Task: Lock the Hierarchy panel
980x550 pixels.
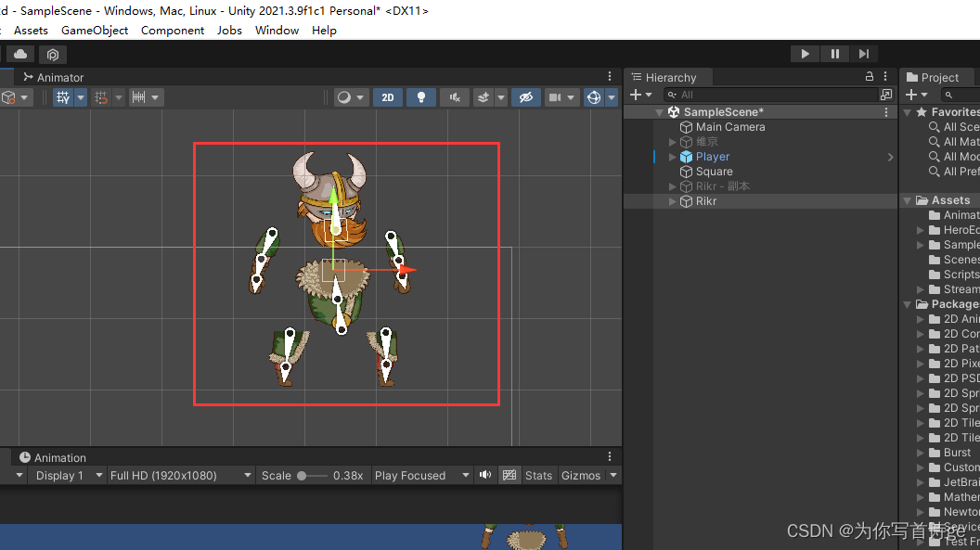Action: tap(869, 76)
